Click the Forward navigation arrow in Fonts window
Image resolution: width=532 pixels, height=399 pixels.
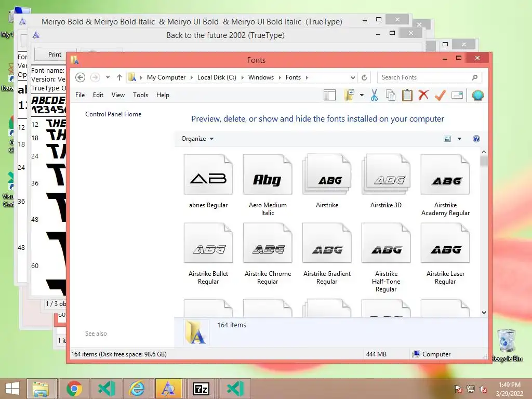pyautogui.click(x=95, y=77)
